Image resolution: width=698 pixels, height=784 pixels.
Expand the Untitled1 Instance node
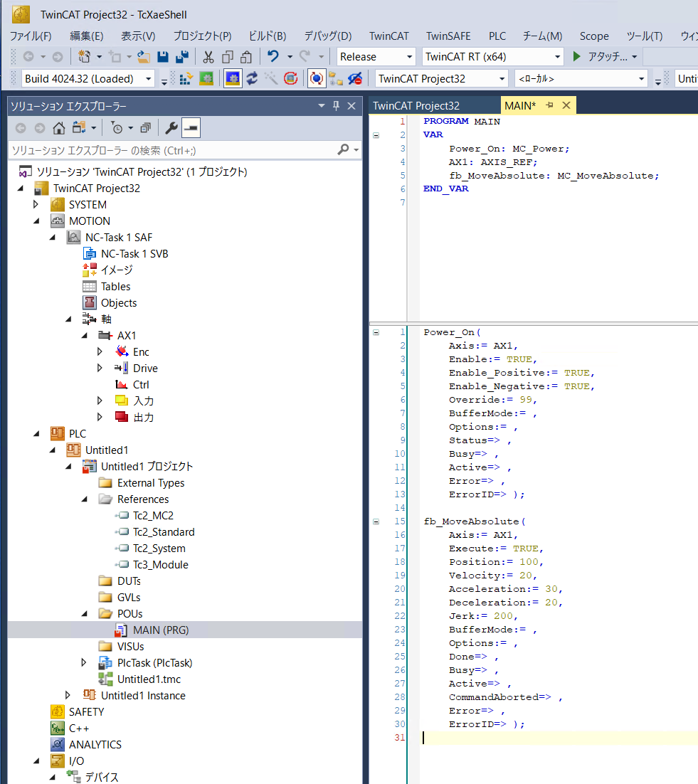(68, 695)
